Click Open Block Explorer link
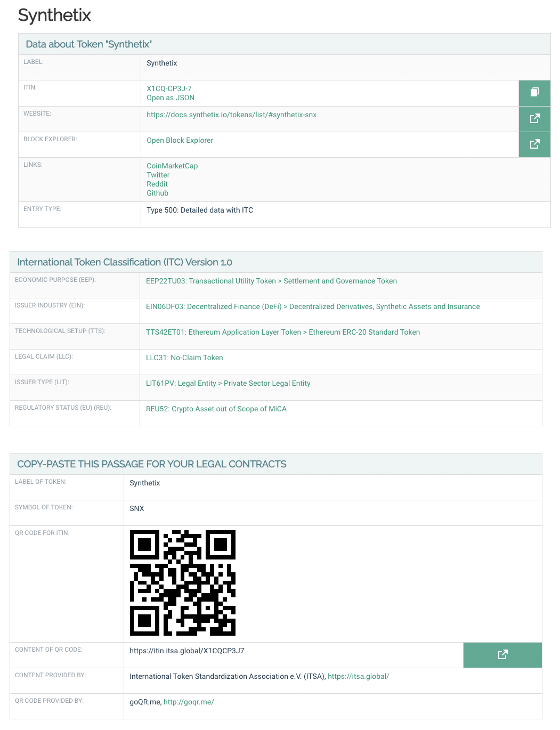560x730 pixels. (x=180, y=140)
